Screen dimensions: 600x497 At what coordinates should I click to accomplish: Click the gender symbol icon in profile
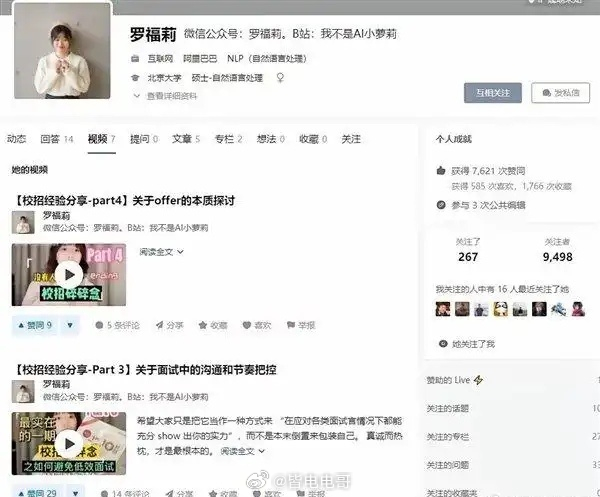click(x=280, y=78)
